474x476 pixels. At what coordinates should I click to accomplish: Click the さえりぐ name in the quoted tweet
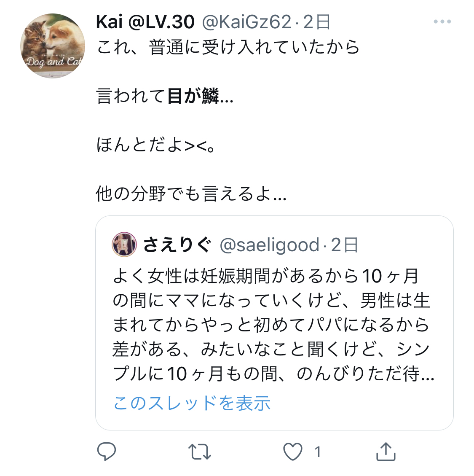coord(177,245)
